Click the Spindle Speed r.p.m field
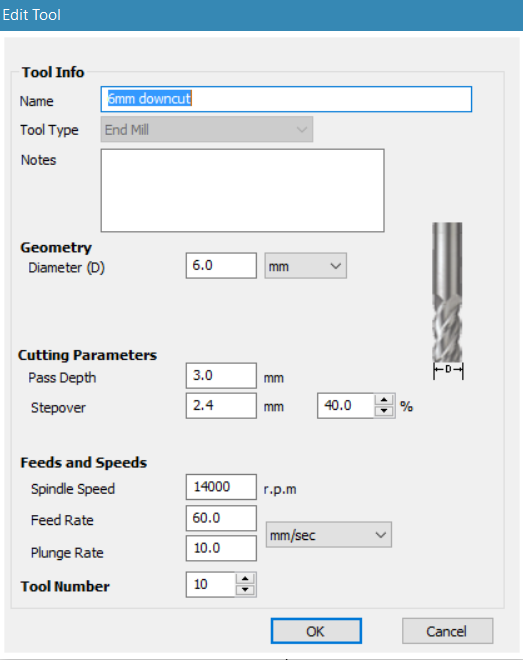Screen dimensions: 523x660 (221, 487)
